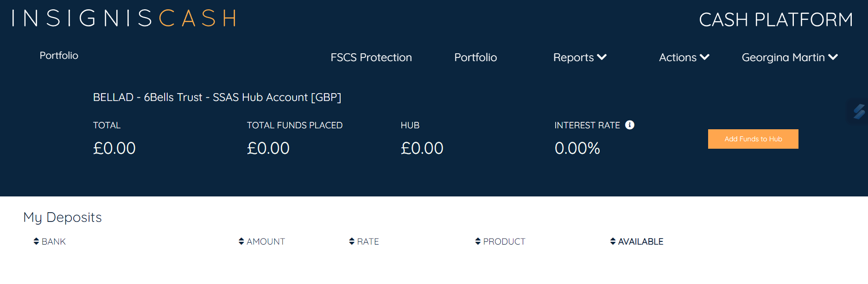The height and width of the screenshot is (284, 868).
Task: Sort deposits by Rate arrows icon
Action: click(352, 241)
